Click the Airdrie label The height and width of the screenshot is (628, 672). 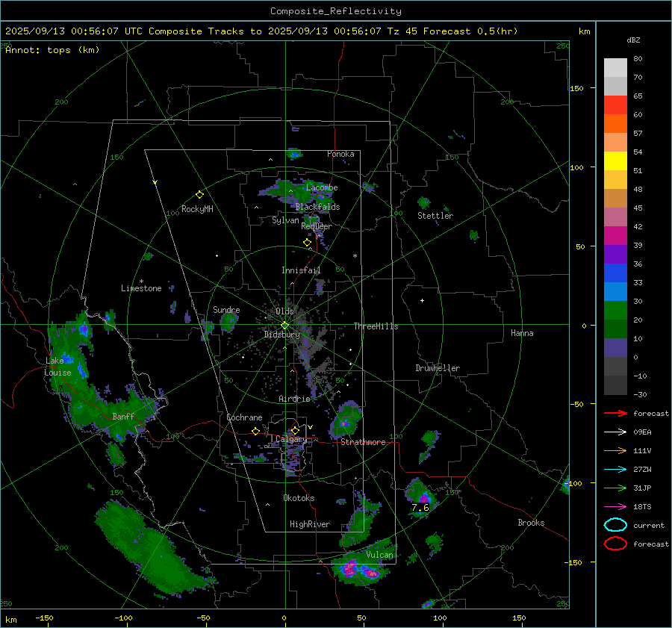(x=294, y=399)
